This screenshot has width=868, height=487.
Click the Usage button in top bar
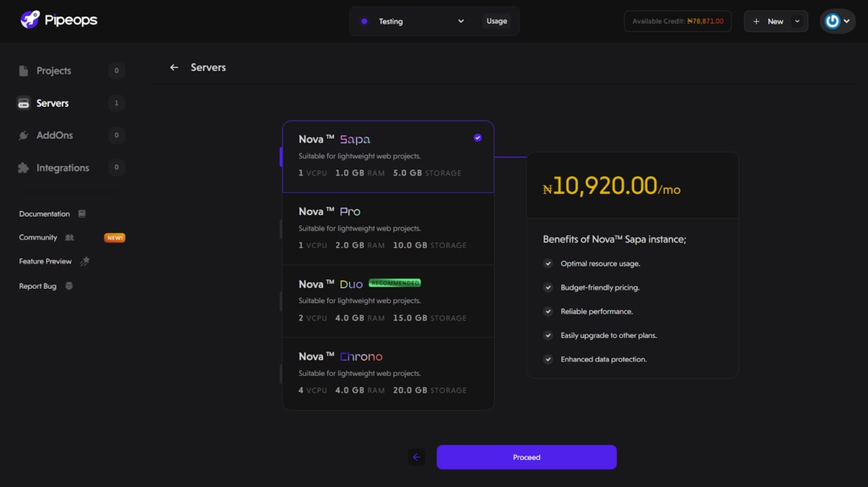[497, 21]
